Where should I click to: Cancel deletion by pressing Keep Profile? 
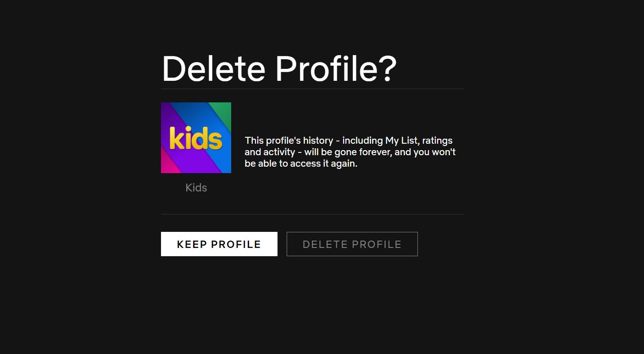click(x=219, y=244)
